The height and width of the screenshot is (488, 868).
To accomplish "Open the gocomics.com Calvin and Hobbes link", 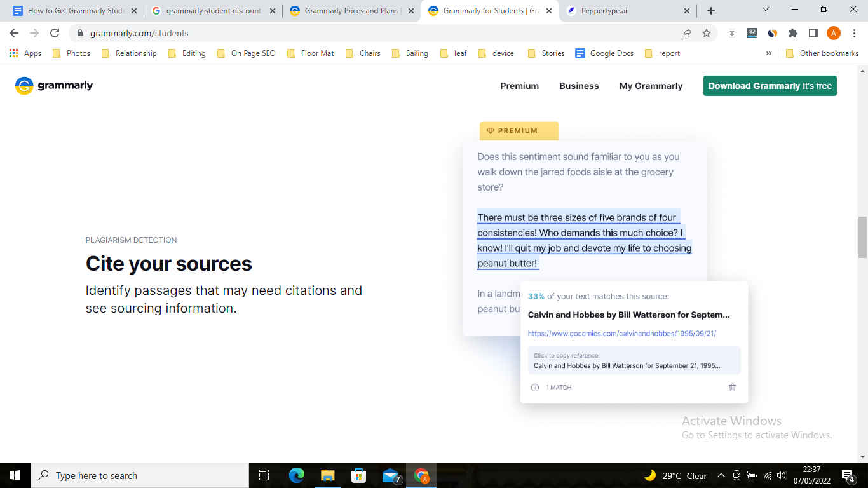I will pos(621,333).
